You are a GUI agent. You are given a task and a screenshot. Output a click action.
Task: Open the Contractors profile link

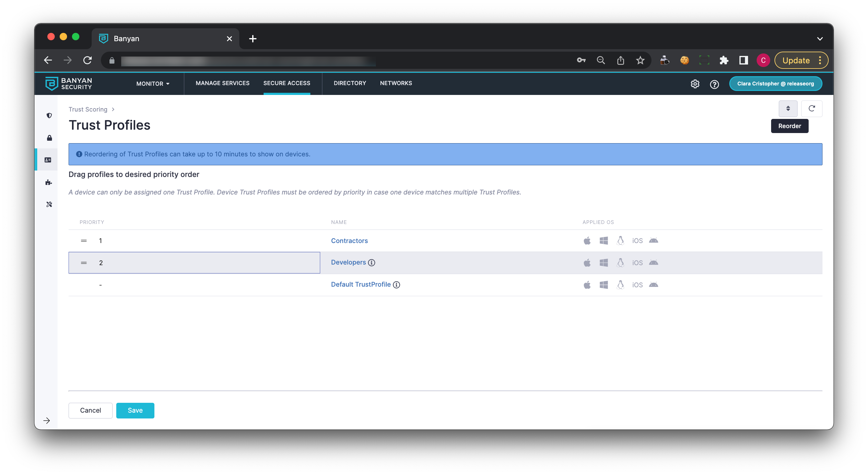(x=349, y=241)
